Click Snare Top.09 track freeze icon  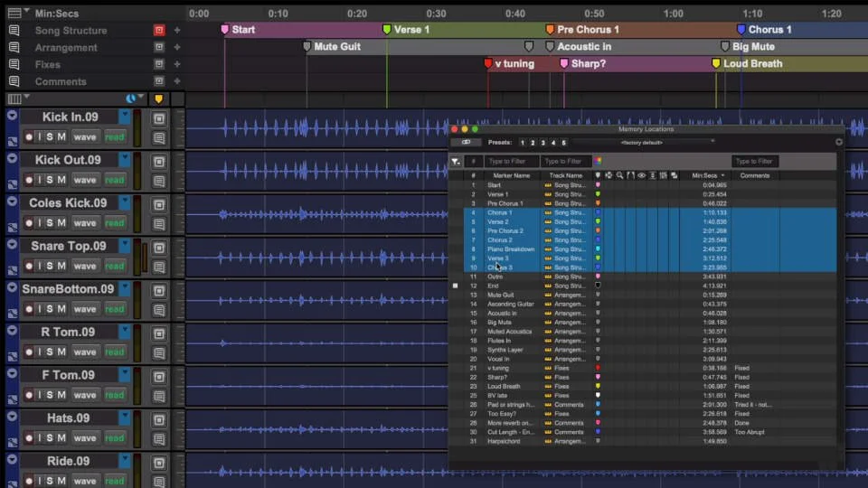pos(159,248)
